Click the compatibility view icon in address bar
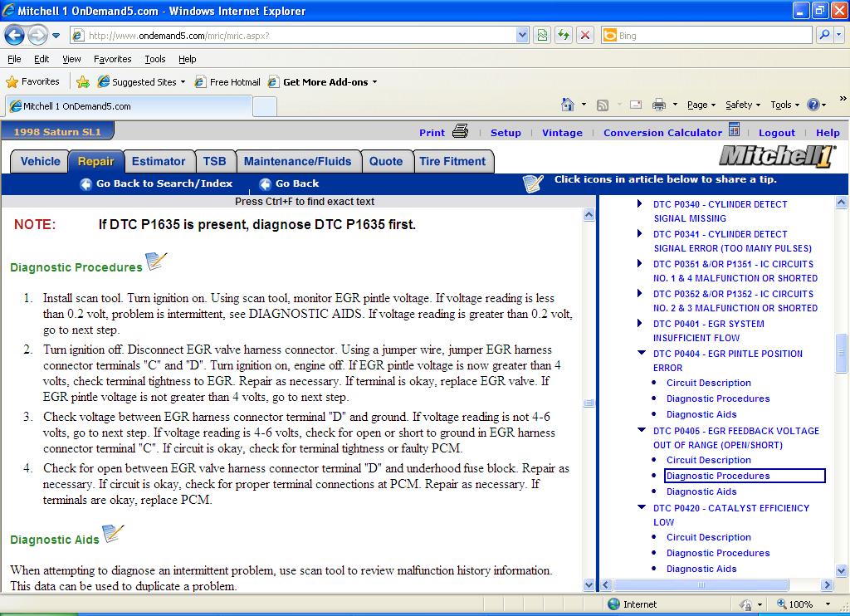 (541, 36)
